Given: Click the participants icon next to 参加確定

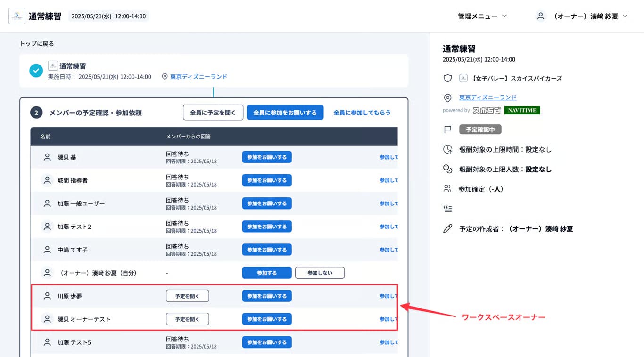Looking at the screenshot, I should 447,188.
